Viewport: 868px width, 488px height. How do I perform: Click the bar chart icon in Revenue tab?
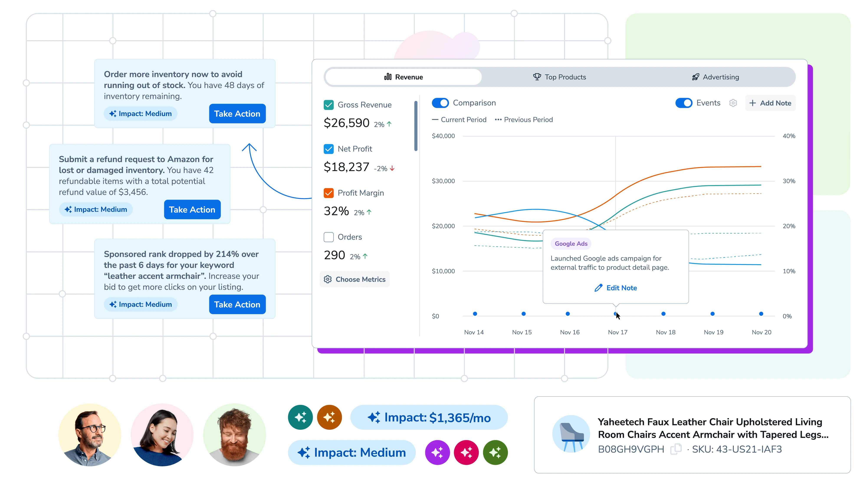coord(388,77)
